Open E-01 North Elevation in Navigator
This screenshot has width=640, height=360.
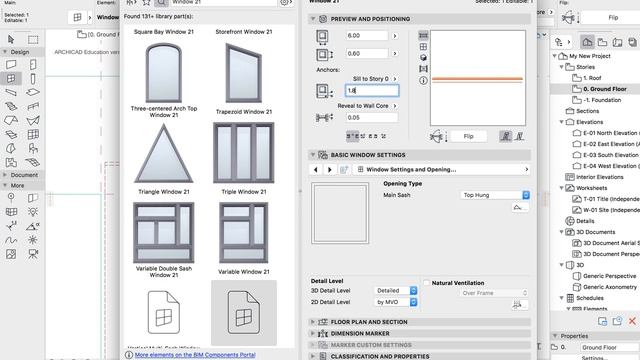click(x=610, y=133)
